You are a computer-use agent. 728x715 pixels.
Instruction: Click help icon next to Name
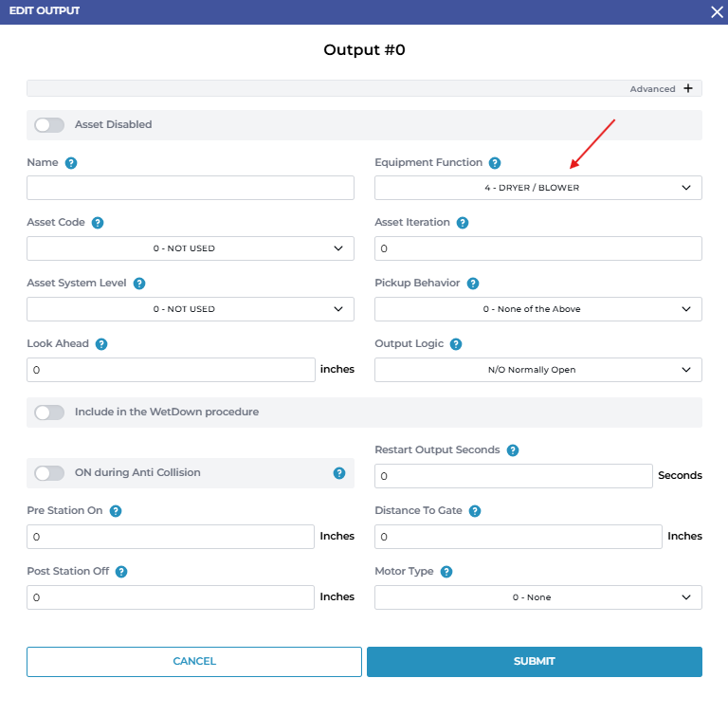(x=71, y=162)
